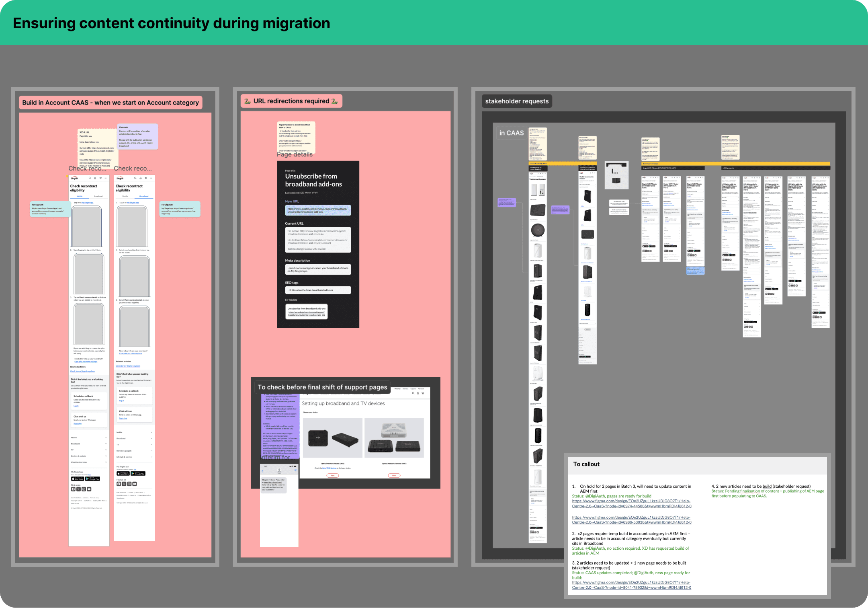Click the Google Play badge in right mockup
This screenshot has height=608, width=868.
138,474
